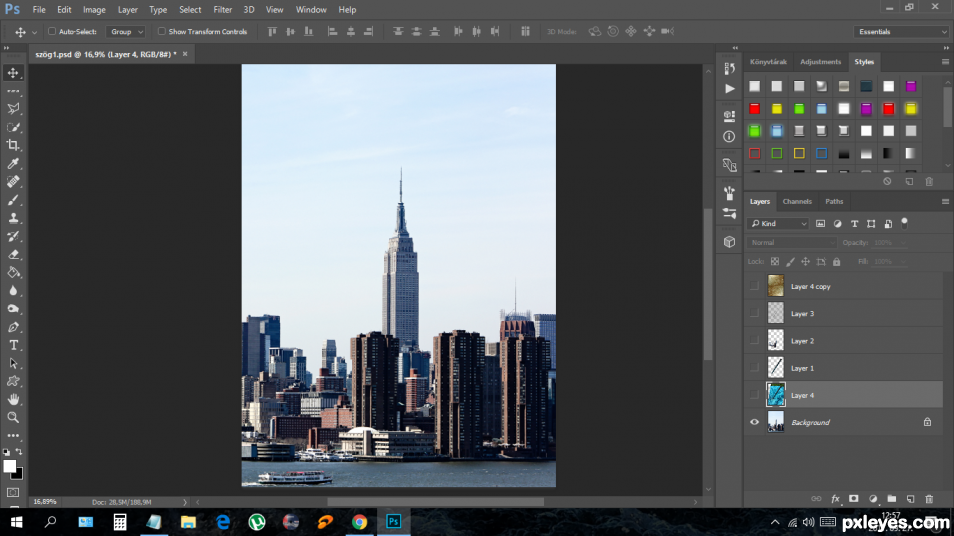The width and height of the screenshot is (954, 536).
Task: Add a layer mask
Action: click(854, 499)
